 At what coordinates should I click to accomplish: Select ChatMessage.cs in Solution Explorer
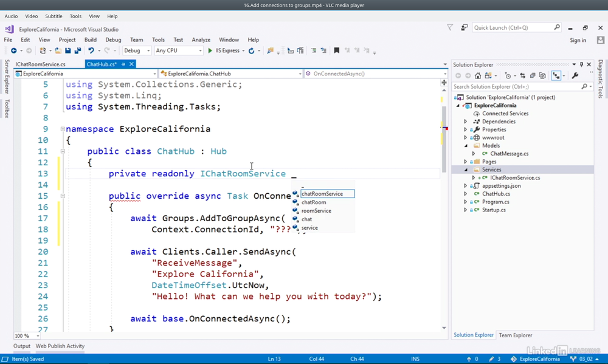pos(509,154)
